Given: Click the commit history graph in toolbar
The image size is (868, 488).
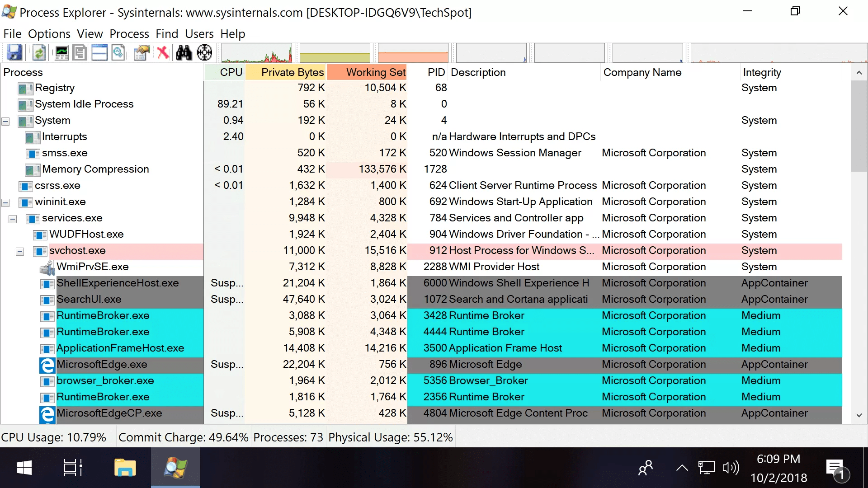Looking at the screenshot, I should 335,53.
